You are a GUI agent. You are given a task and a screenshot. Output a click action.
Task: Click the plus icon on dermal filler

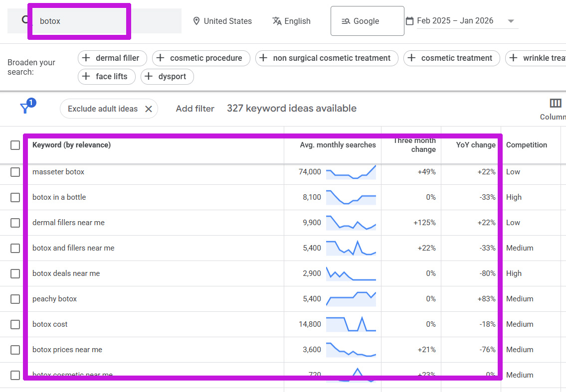tap(86, 58)
